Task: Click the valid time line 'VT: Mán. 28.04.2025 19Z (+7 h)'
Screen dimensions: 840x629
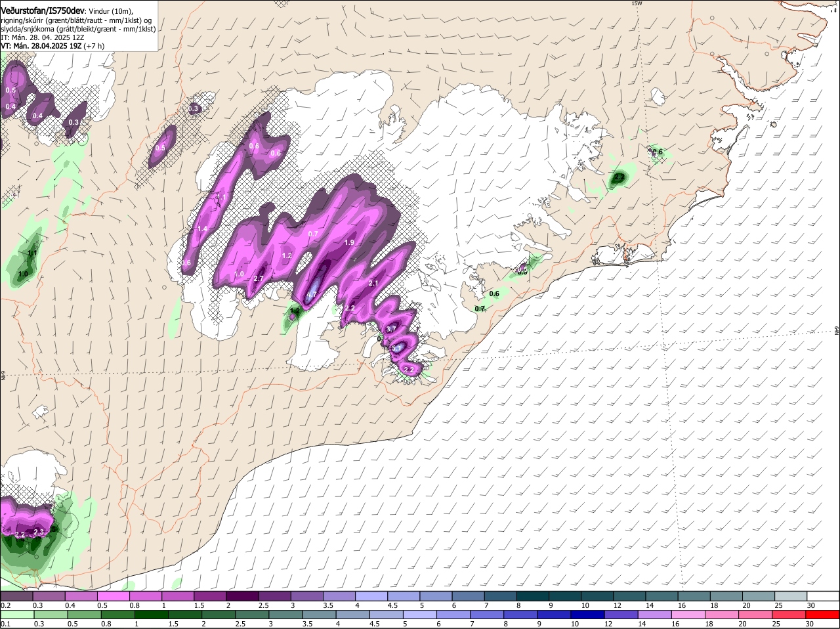Action: coord(52,46)
